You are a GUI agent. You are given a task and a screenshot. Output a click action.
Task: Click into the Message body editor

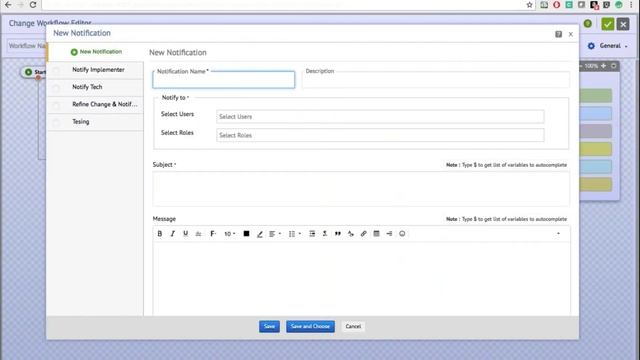[x=361, y=278]
